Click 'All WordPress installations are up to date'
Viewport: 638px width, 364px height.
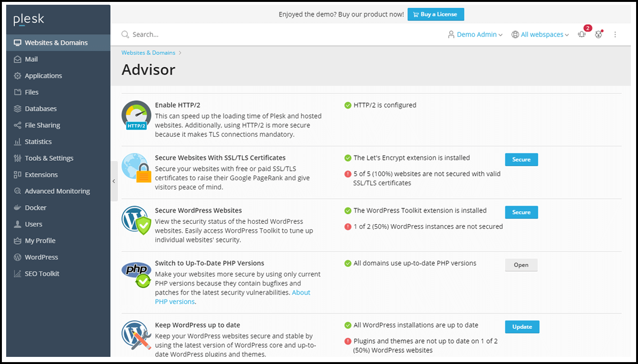tap(416, 325)
